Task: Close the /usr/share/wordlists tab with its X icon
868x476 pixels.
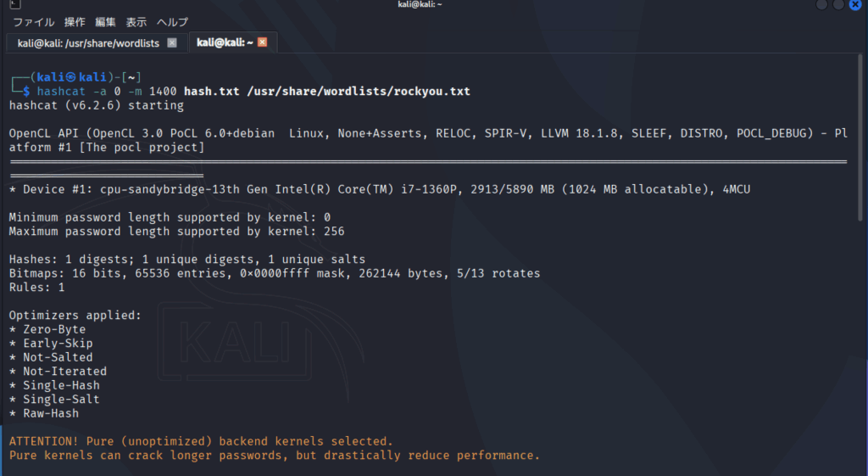Action: [x=172, y=42]
